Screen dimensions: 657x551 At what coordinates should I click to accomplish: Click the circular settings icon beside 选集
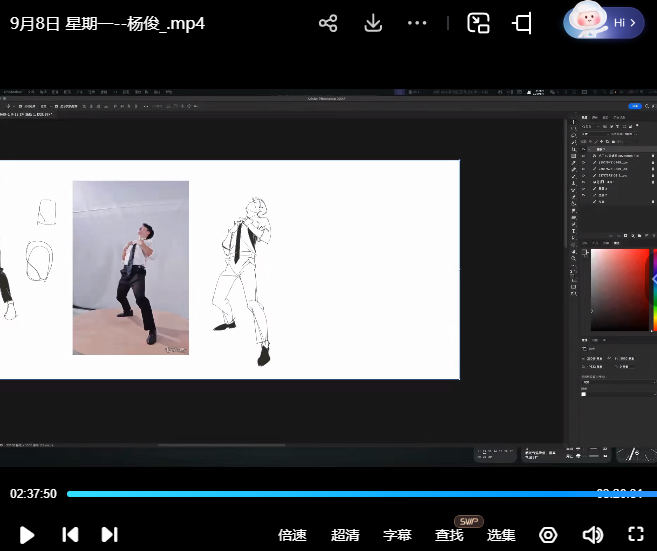(548, 535)
